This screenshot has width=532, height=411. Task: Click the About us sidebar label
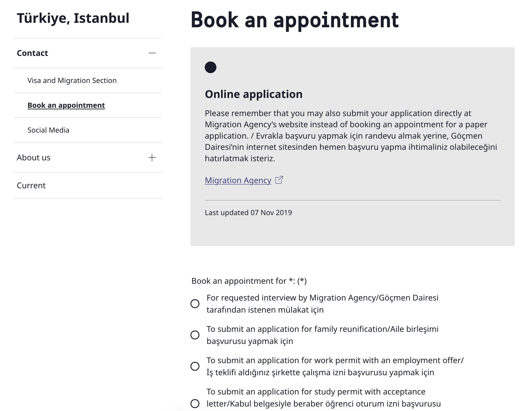[34, 158]
